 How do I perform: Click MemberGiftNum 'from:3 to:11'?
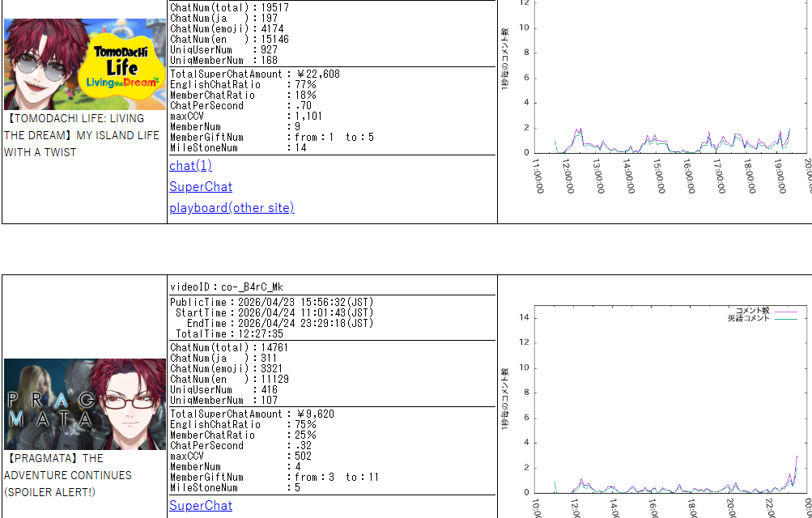(x=337, y=477)
